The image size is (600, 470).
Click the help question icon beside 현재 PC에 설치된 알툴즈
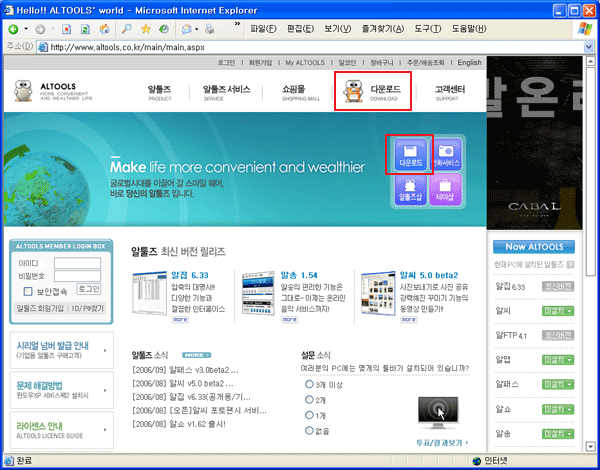[x=570, y=264]
